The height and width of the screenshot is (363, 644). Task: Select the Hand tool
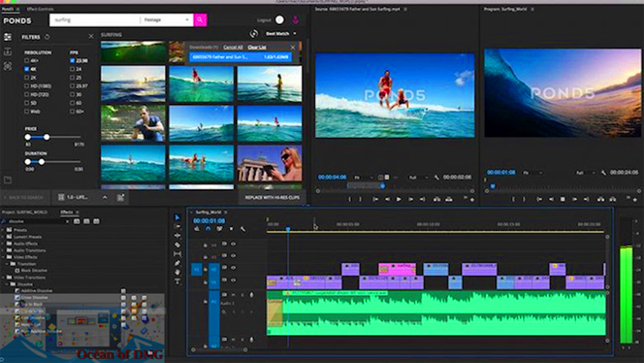(x=177, y=272)
